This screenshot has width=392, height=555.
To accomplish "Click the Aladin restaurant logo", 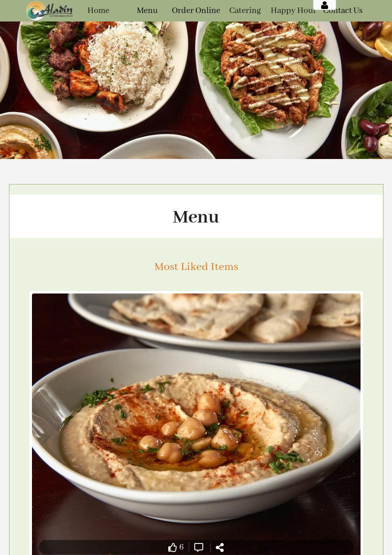I will coord(49,10).
